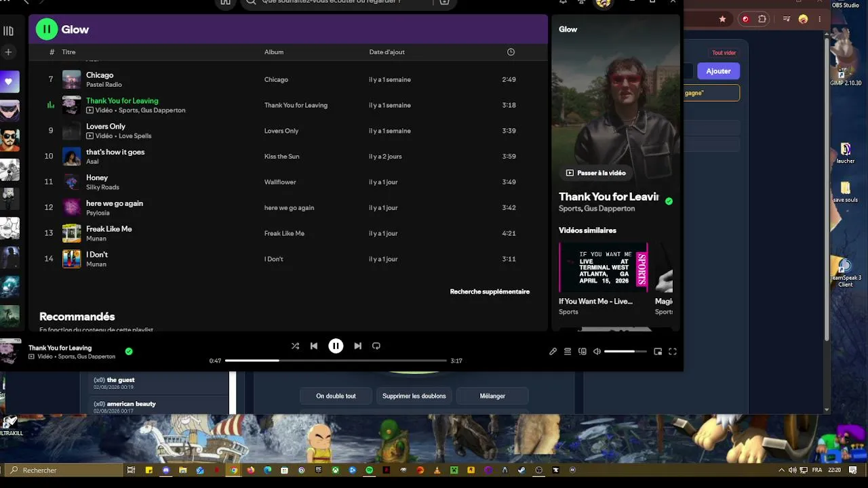The image size is (868, 488).
Task: Bookmark the page with Chrome's star icon
Action: [723, 19]
